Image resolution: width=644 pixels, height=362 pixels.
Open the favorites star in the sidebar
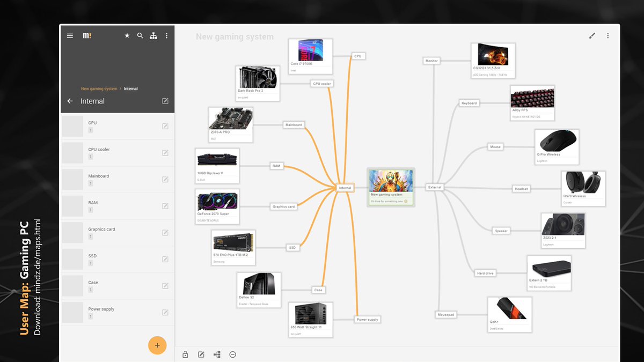tap(127, 35)
